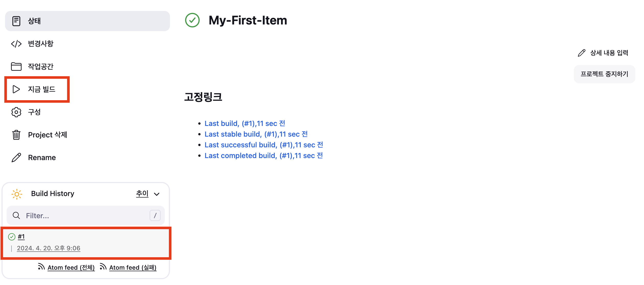Click the Rename pencil icon in sidebar
The width and height of the screenshot is (644, 285).
click(16, 158)
